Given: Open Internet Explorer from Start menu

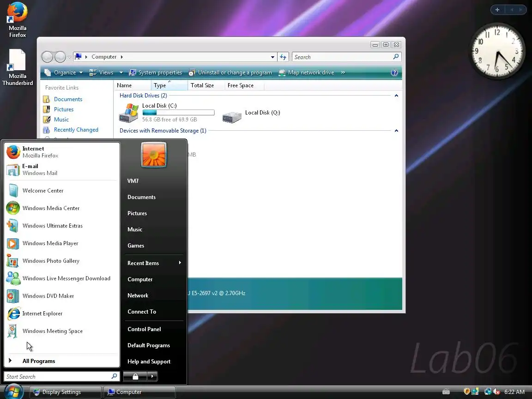Looking at the screenshot, I should (62, 314).
